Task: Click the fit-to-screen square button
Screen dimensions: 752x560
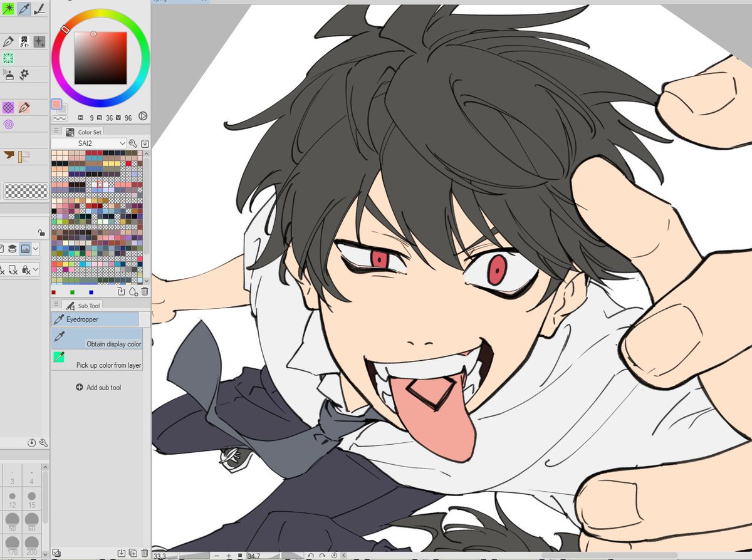Action: point(240,555)
